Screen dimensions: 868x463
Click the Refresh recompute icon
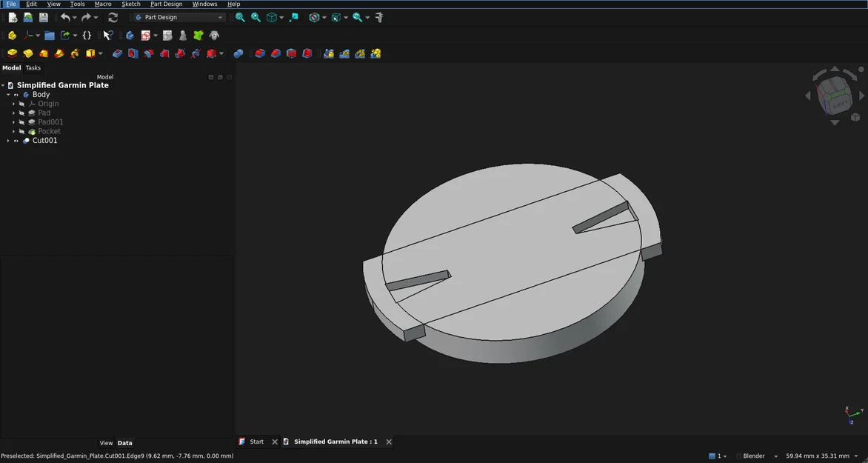tap(113, 17)
